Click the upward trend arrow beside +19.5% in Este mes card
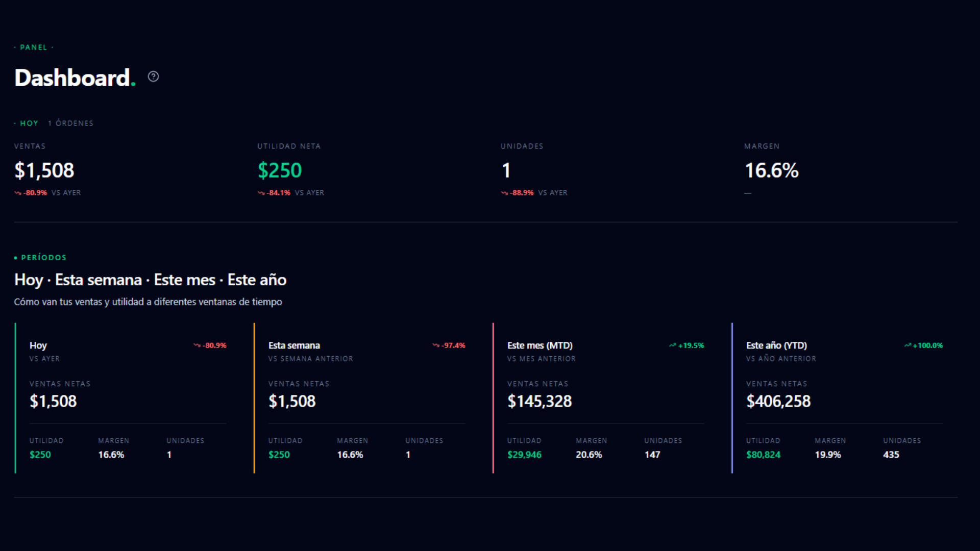 click(673, 345)
